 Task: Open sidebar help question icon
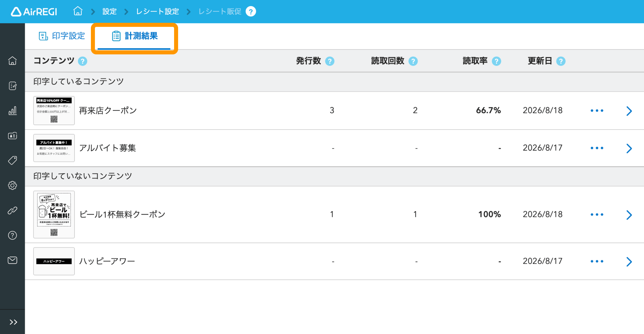point(12,235)
